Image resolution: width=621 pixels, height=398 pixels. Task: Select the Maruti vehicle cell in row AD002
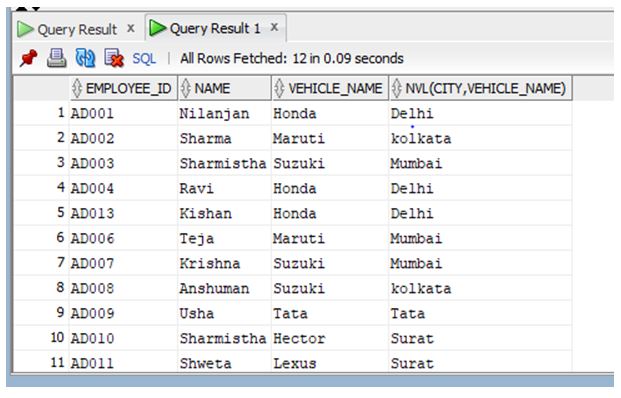point(330,138)
